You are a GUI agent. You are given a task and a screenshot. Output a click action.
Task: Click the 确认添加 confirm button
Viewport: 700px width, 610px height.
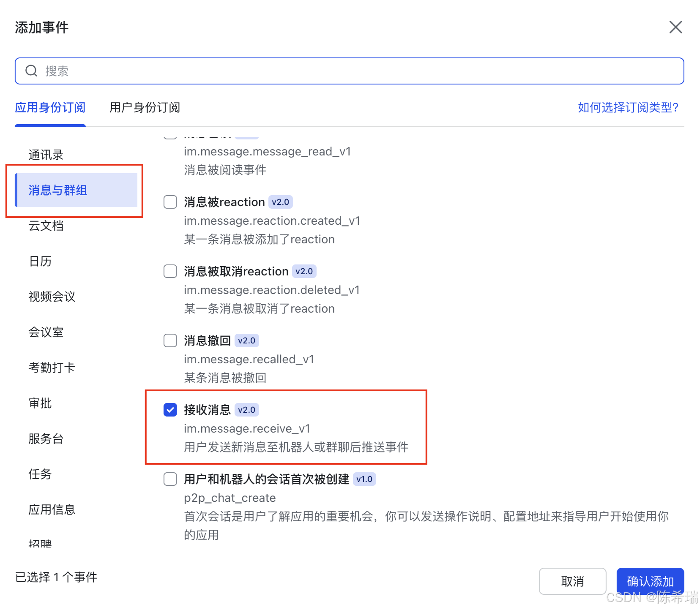pos(650,581)
